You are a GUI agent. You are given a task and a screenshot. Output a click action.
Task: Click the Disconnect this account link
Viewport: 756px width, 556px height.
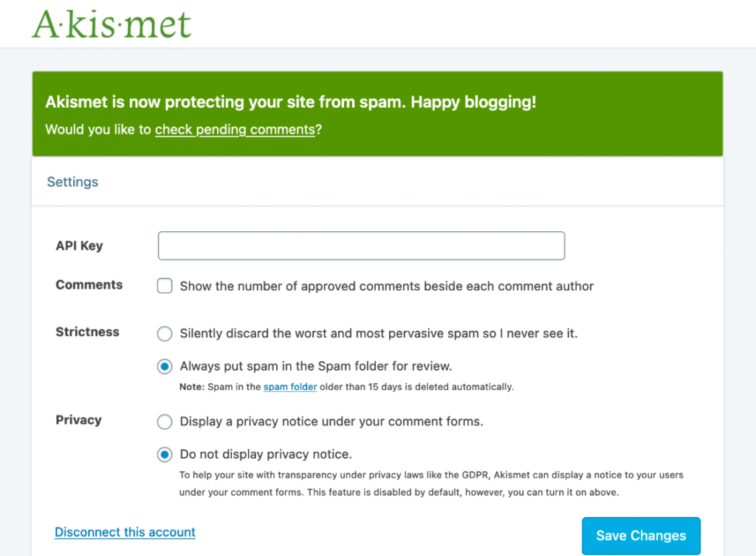[125, 532]
